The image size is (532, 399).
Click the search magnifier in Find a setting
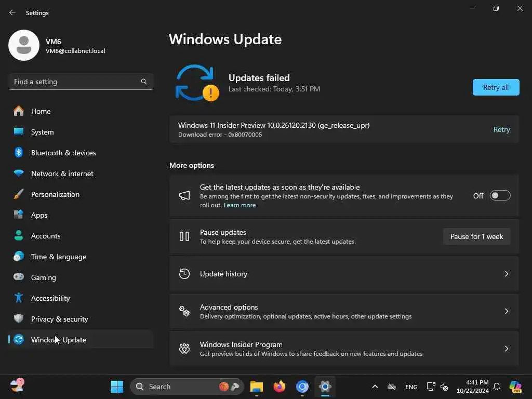(143, 82)
